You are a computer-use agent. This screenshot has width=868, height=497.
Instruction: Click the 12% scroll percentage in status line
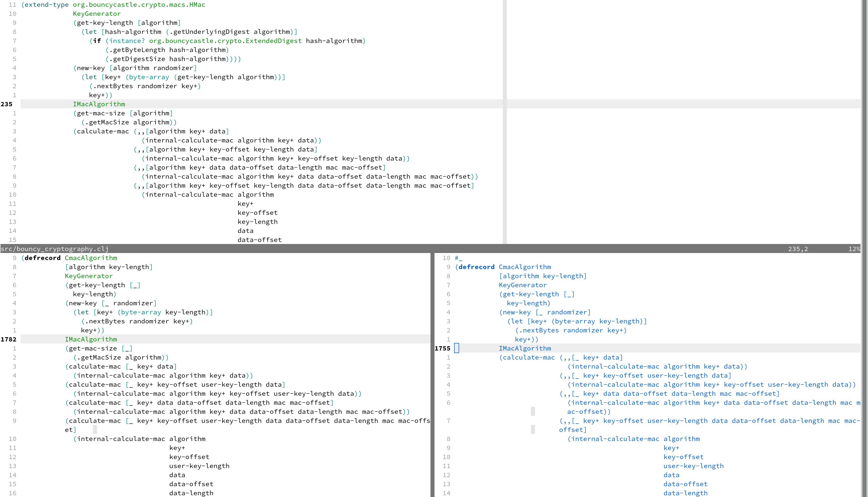(854, 249)
